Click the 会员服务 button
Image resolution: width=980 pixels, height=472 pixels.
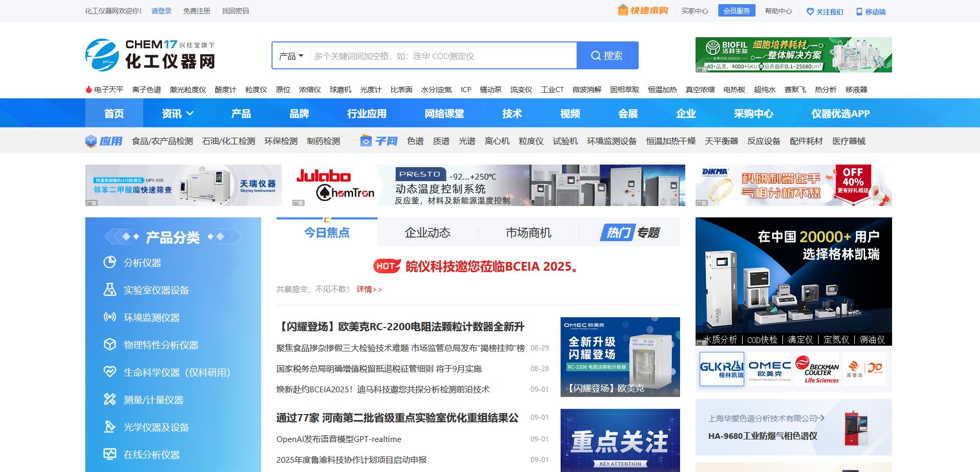737,11
